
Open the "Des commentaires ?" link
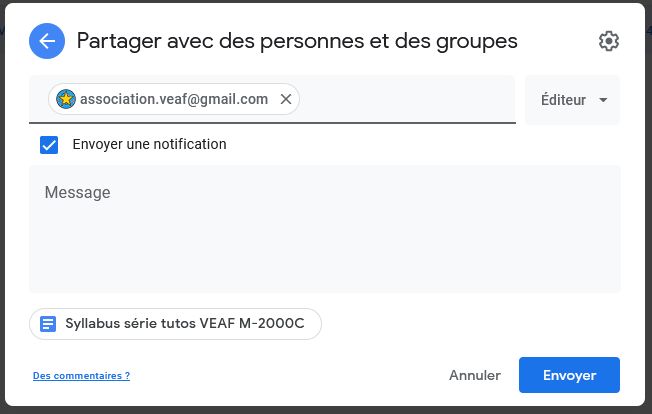[81, 376]
